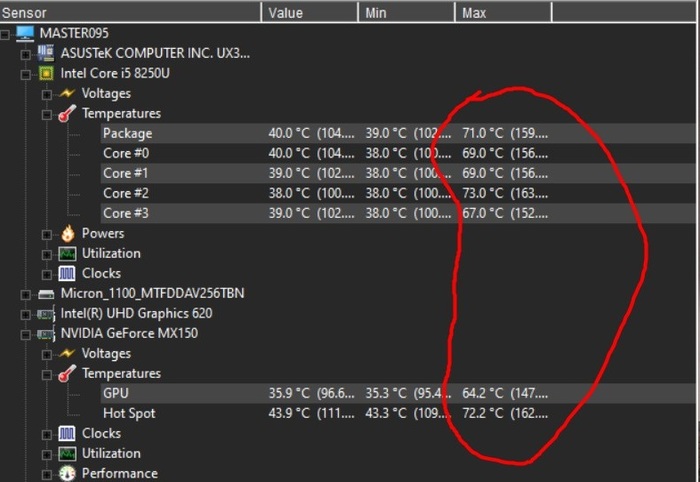Click the NVIDIA GeForce MX150 card icon
Screen dimensions: 700x482
tap(46, 334)
